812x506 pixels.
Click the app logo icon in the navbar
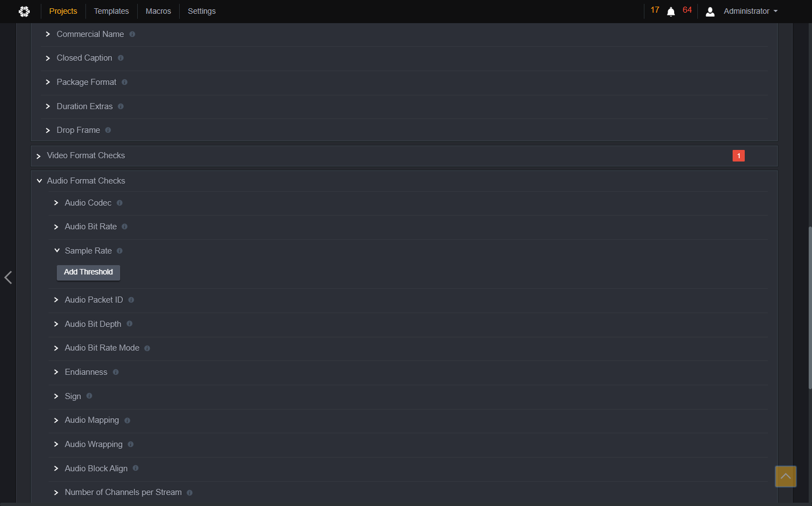click(x=24, y=11)
